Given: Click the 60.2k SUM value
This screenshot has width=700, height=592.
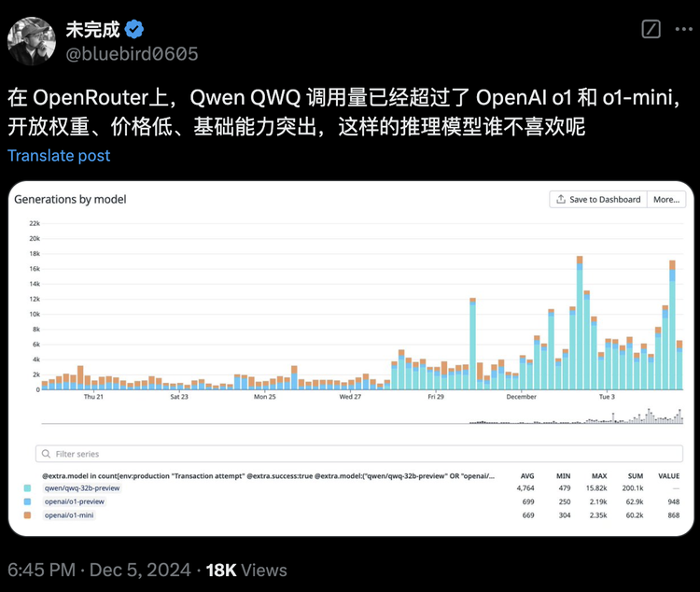Looking at the screenshot, I should [635, 515].
